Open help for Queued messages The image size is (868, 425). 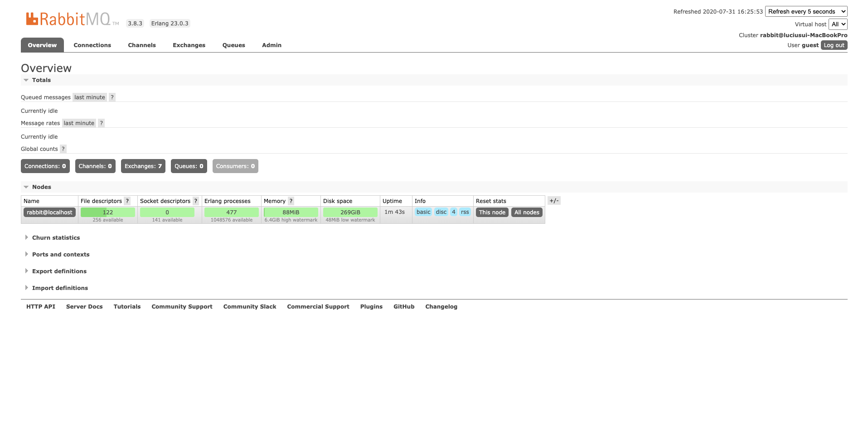click(112, 97)
